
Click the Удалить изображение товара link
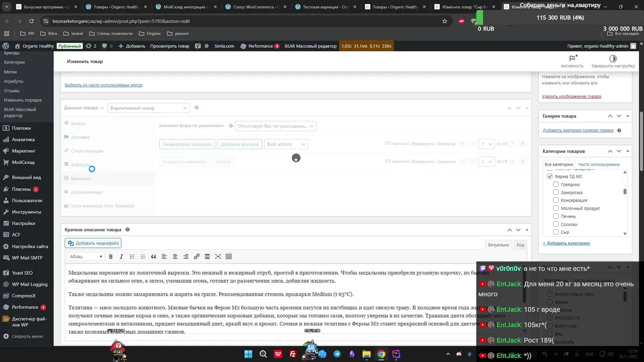[572, 97]
